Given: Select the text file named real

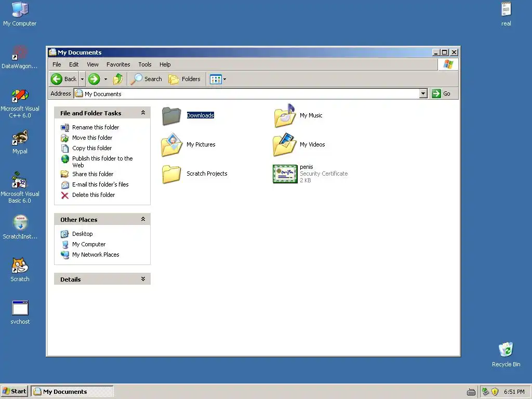Looking at the screenshot, I should coord(506,9).
